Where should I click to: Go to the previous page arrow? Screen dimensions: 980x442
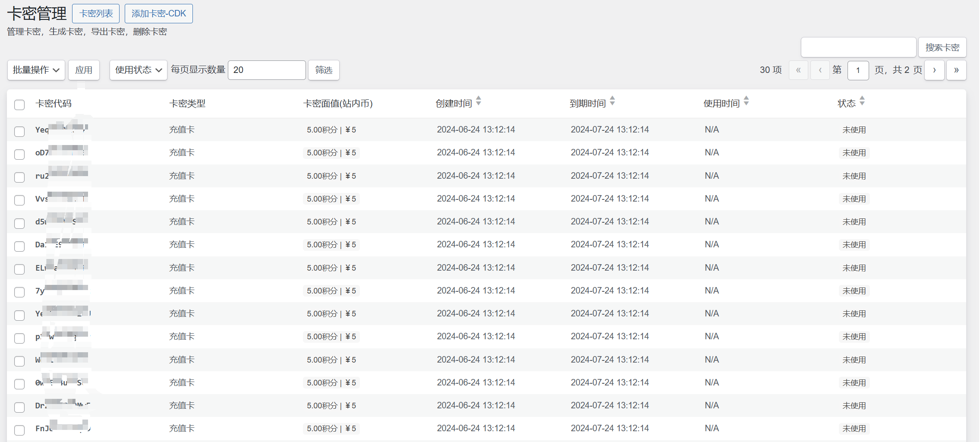(820, 70)
